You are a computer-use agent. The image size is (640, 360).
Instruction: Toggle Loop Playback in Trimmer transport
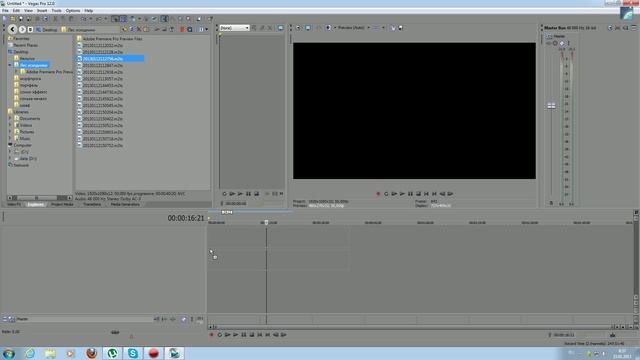tap(224, 194)
